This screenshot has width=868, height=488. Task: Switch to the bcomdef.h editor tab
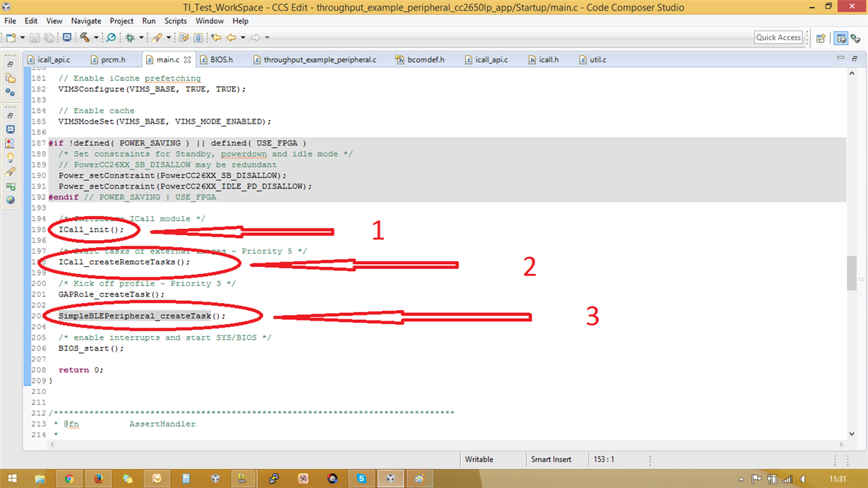click(421, 60)
